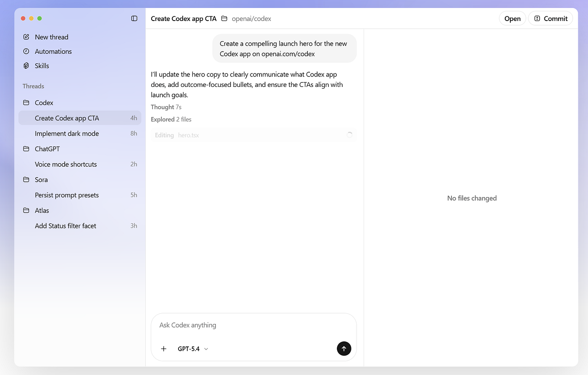Click the folder icon beside openai/codex
Screen dimensions: 588x375
[224, 18]
